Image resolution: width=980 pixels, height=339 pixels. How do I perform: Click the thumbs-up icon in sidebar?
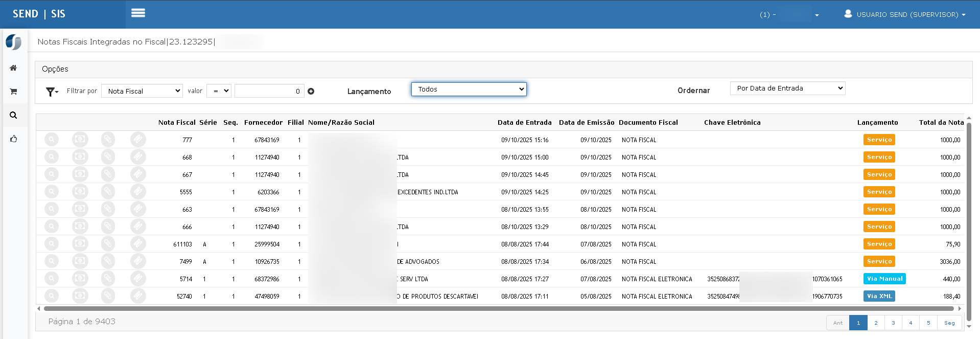coord(13,139)
